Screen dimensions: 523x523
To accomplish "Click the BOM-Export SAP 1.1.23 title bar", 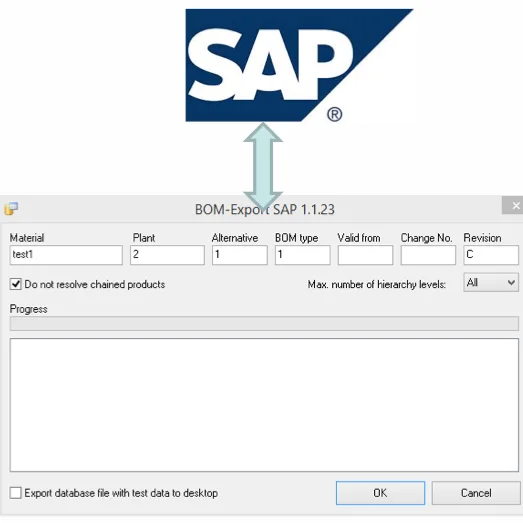I will pos(265,209).
